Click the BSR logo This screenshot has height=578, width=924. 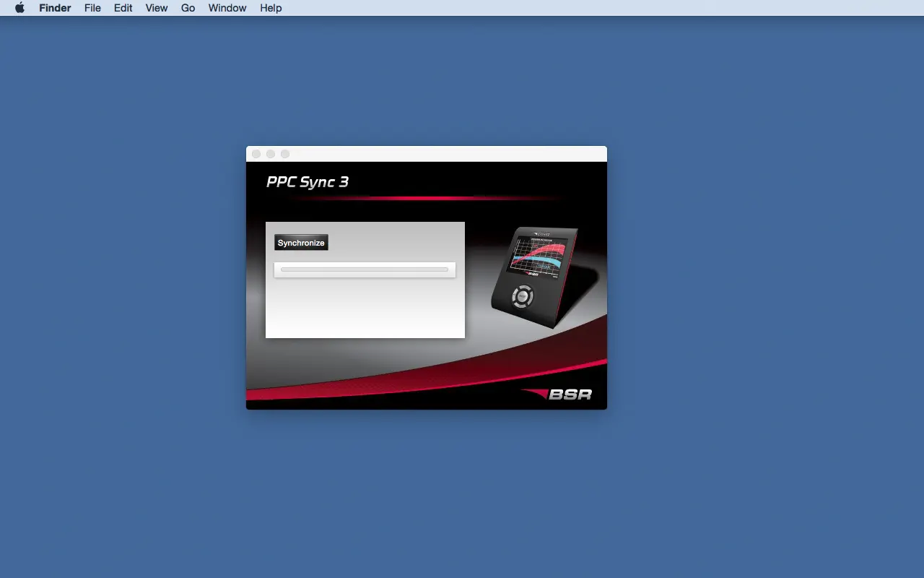pyautogui.click(x=570, y=394)
